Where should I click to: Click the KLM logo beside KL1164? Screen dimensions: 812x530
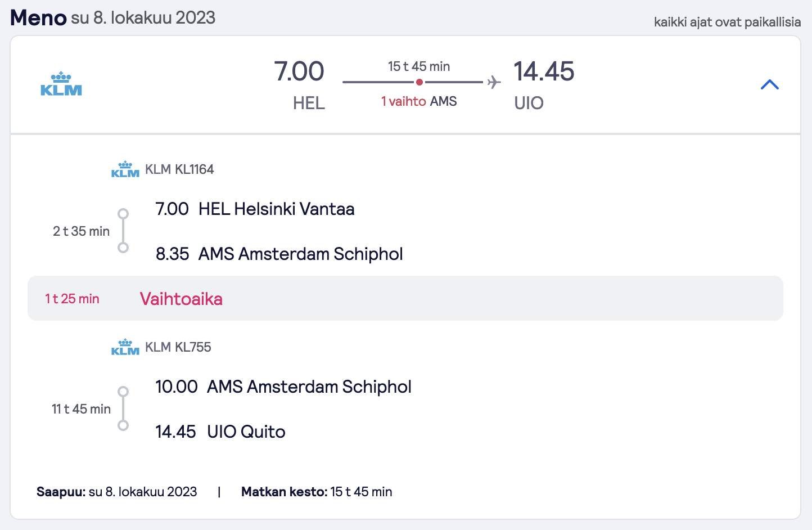[125, 169]
